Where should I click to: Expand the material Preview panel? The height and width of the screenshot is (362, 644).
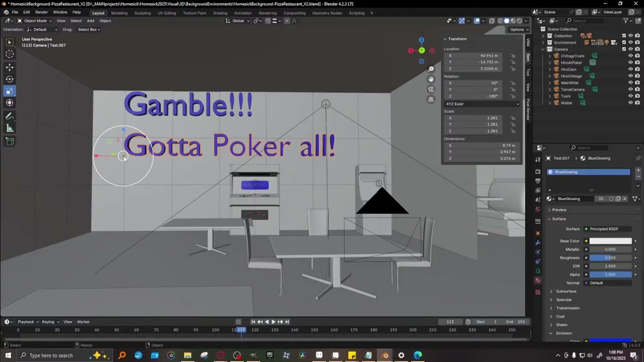[559, 210]
